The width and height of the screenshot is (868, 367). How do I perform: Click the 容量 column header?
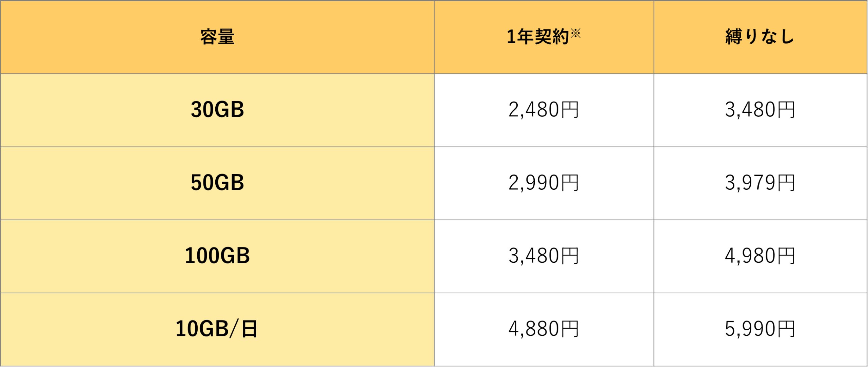pos(217,37)
